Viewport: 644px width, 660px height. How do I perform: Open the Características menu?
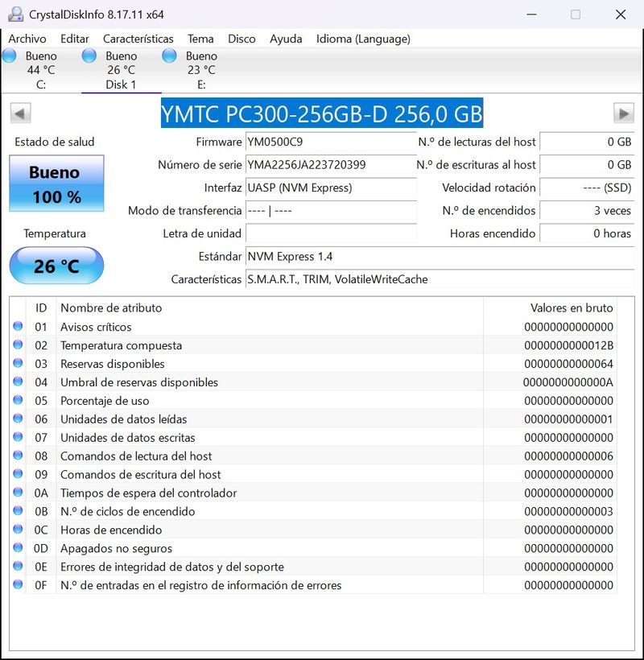tap(138, 39)
